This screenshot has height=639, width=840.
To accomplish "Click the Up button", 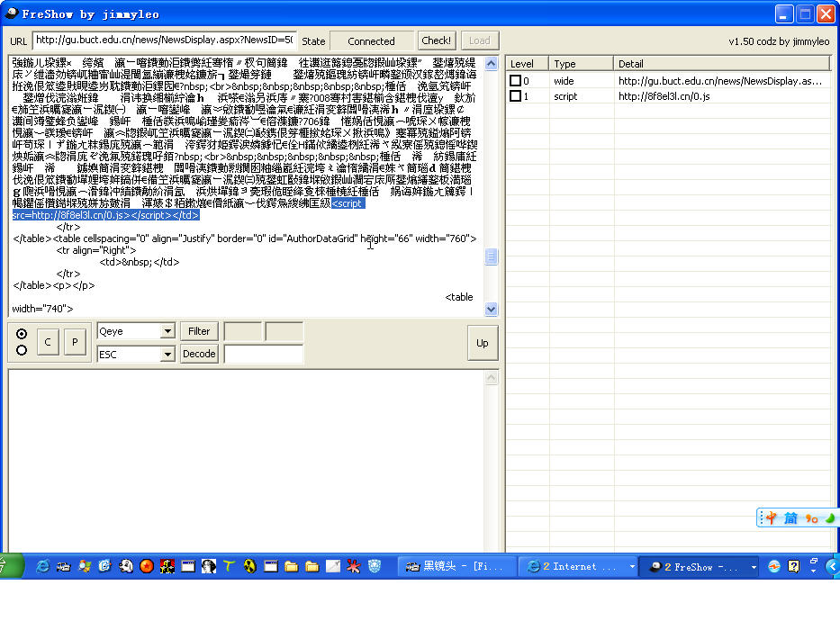I will click(483, 343).
